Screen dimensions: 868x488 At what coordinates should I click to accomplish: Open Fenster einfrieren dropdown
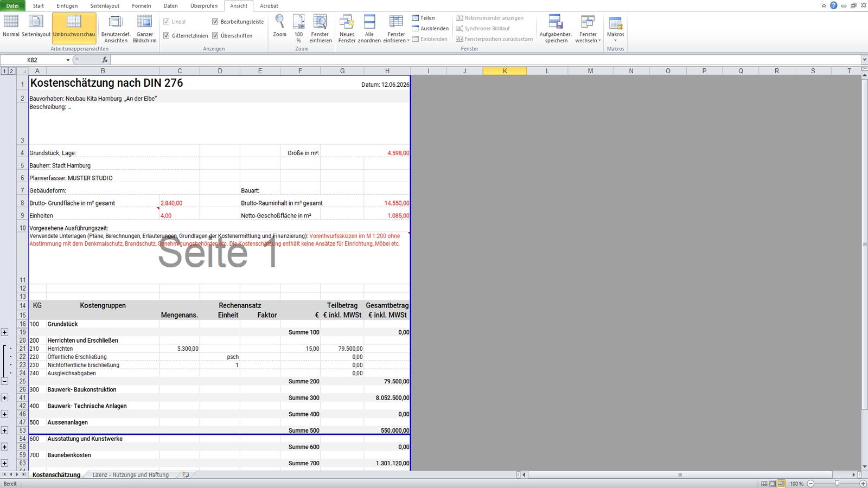pyautogui.click(x=396, y=29)
